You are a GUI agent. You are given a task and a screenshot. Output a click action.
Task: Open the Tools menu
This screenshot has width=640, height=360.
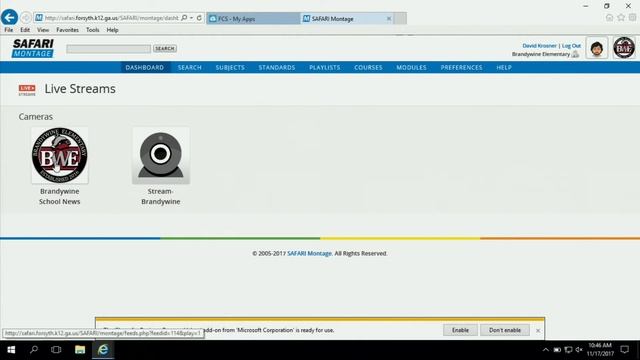coord(93,30)
